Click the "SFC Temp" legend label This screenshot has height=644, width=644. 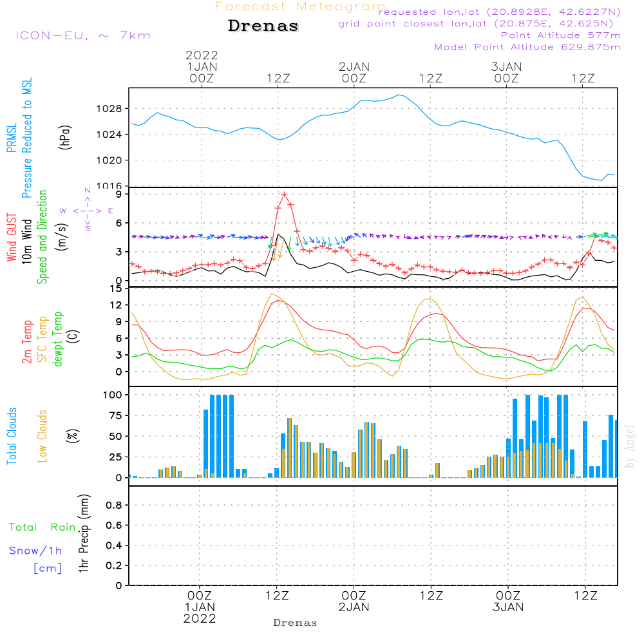pyautogui.click(x=43, y=339)
